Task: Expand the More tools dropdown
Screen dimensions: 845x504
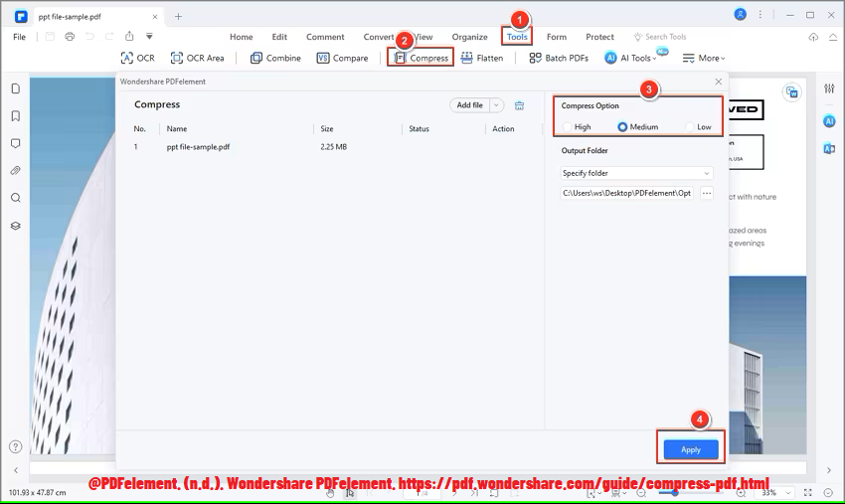Action: 704,58
